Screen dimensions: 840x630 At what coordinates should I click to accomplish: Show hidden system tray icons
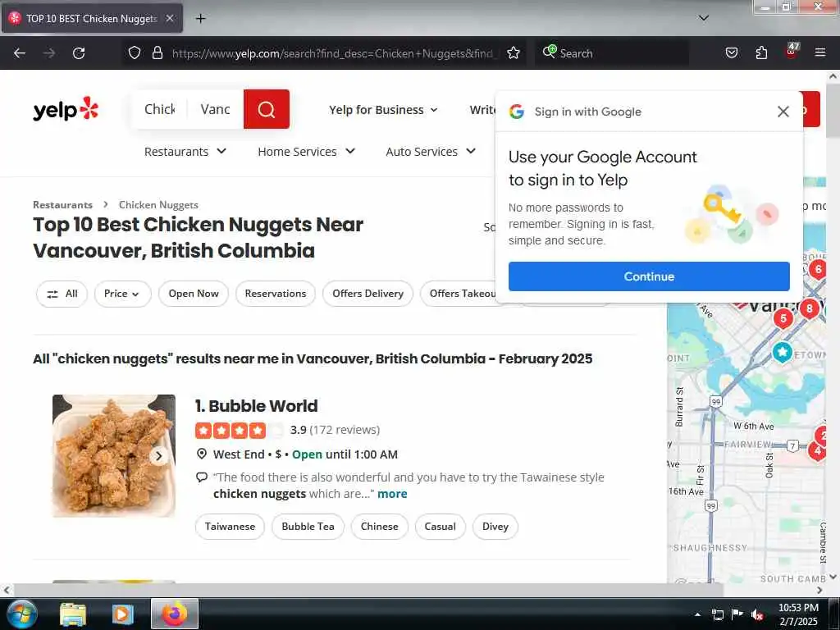pyautogui.click(x=697, y=614)
